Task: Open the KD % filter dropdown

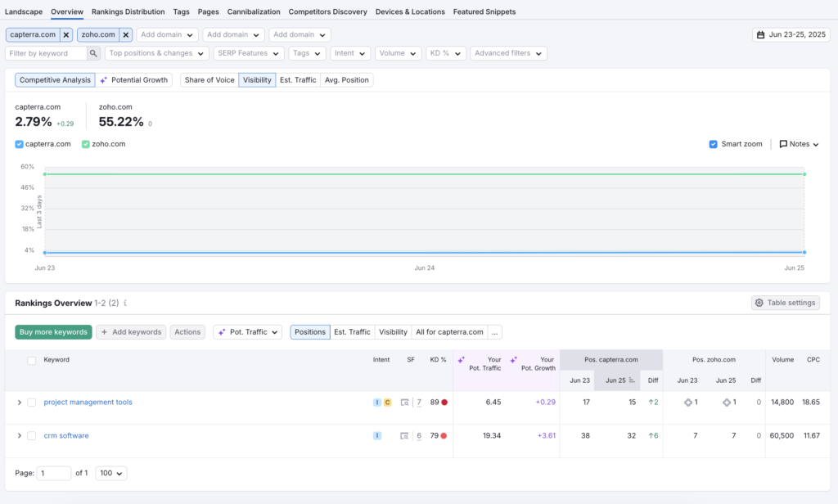Action: (x=446, y=53)
